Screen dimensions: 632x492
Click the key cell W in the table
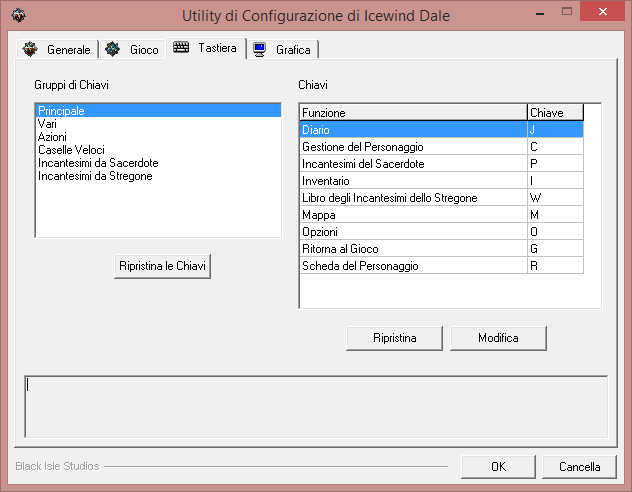pyautogui.click(x=555, y=198)
